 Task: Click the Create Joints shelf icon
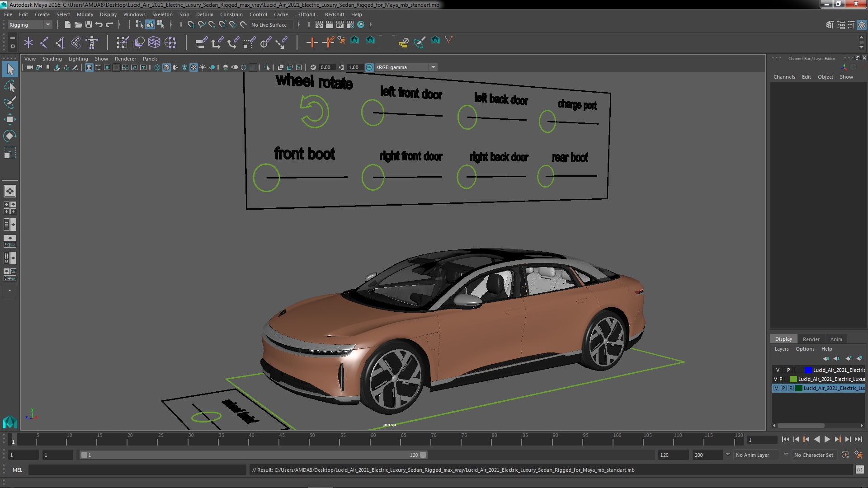44,42
